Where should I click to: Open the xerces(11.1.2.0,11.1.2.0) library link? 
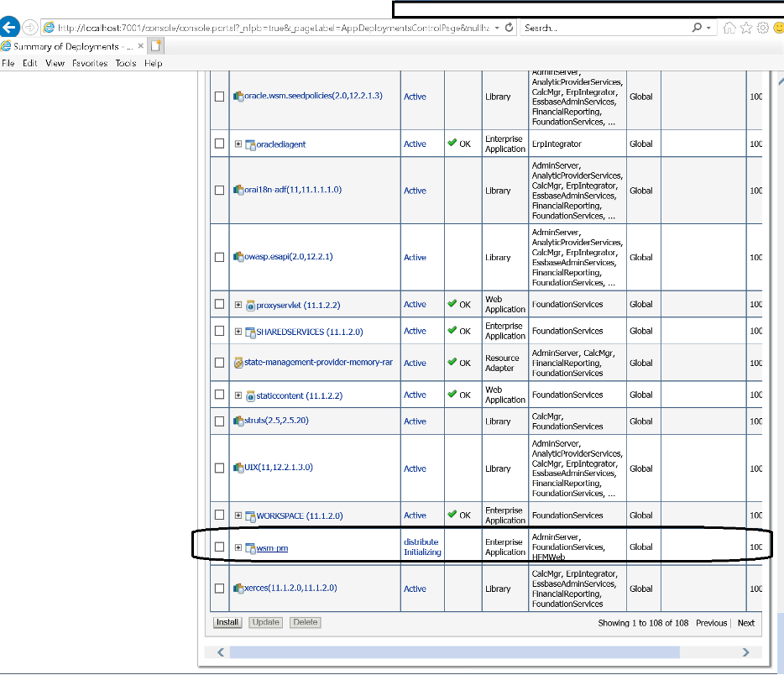coord(290,588)
